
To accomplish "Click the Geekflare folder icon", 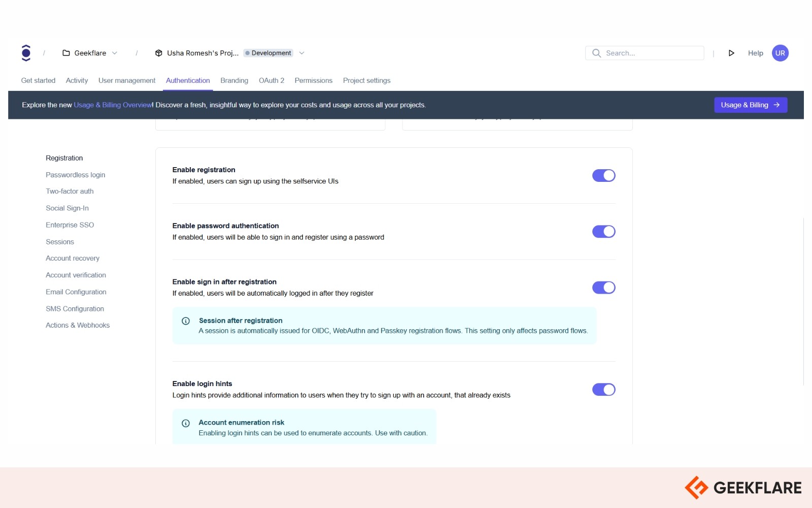I will pyautogui.click(x=66, y=53).
